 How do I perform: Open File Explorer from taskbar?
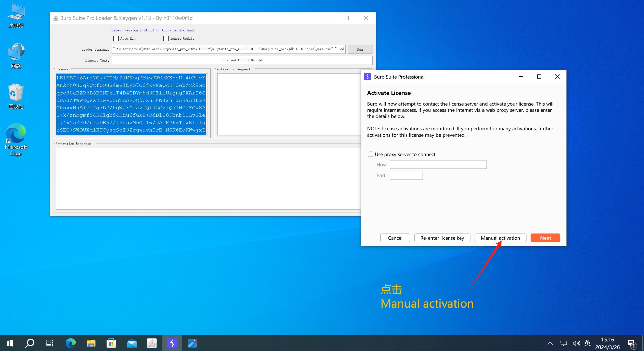point(91,343)
